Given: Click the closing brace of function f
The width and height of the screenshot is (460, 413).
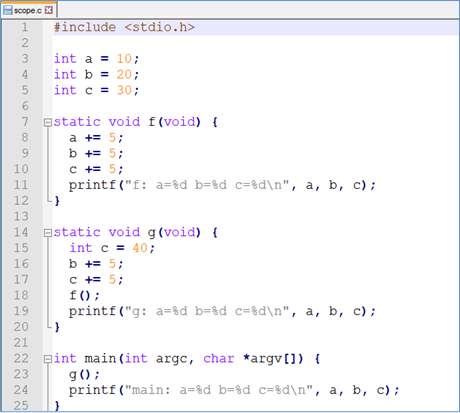Looking at the screenshot, I should coord(57,201).
